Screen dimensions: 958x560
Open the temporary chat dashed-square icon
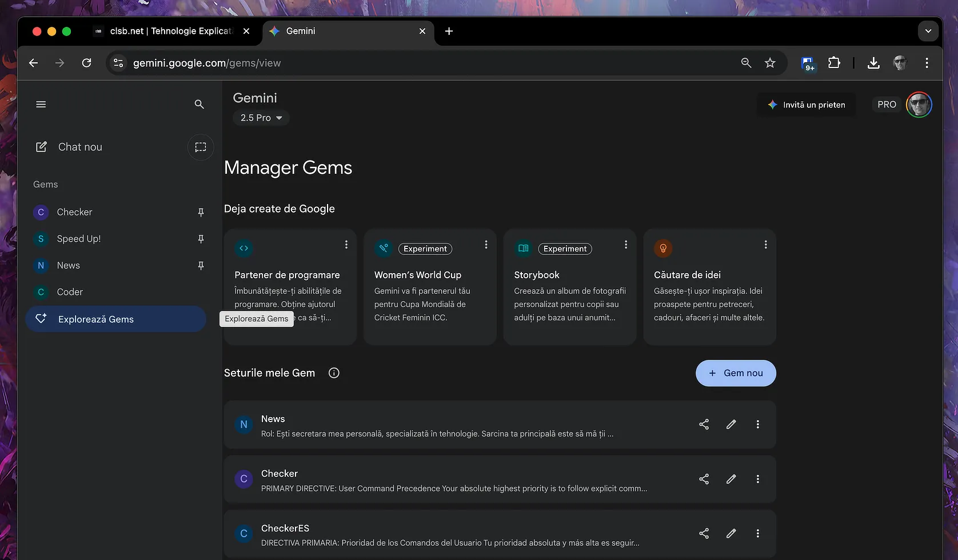(201, 147)
